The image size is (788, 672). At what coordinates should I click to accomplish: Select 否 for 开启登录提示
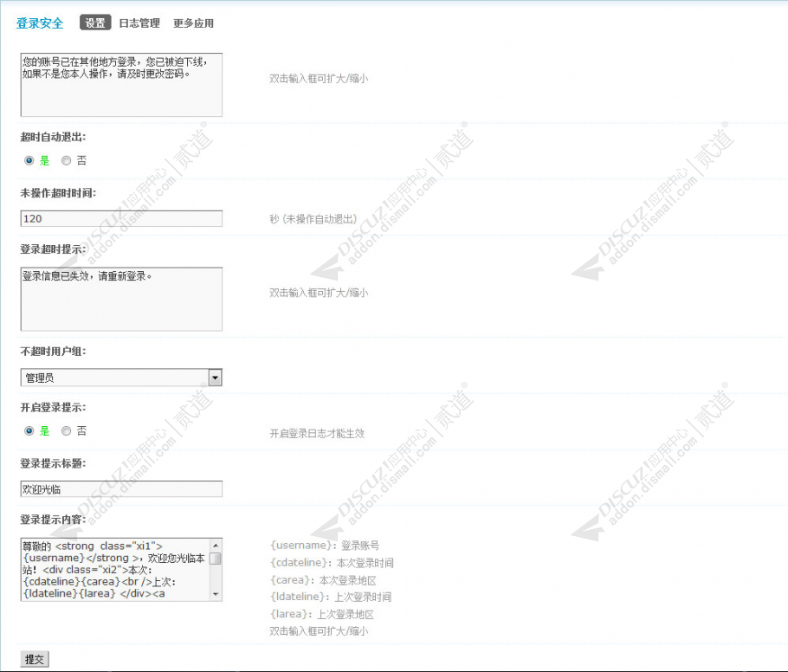click(66, 430)
